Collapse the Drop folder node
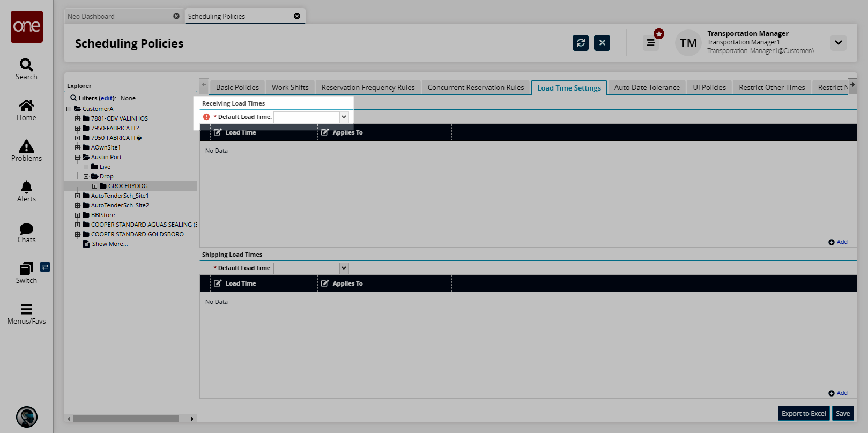Image resolution: width=868 pixels, height=433 pixels. point(86,176)
